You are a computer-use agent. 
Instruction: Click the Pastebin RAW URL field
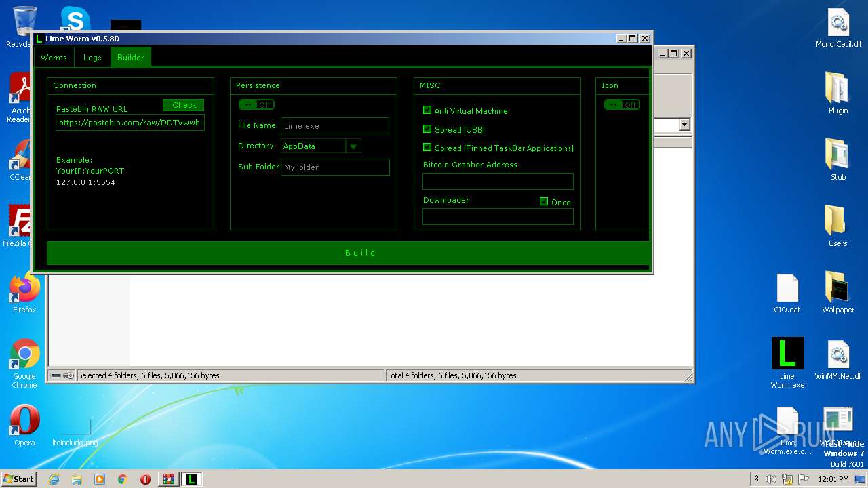point(130,123)
